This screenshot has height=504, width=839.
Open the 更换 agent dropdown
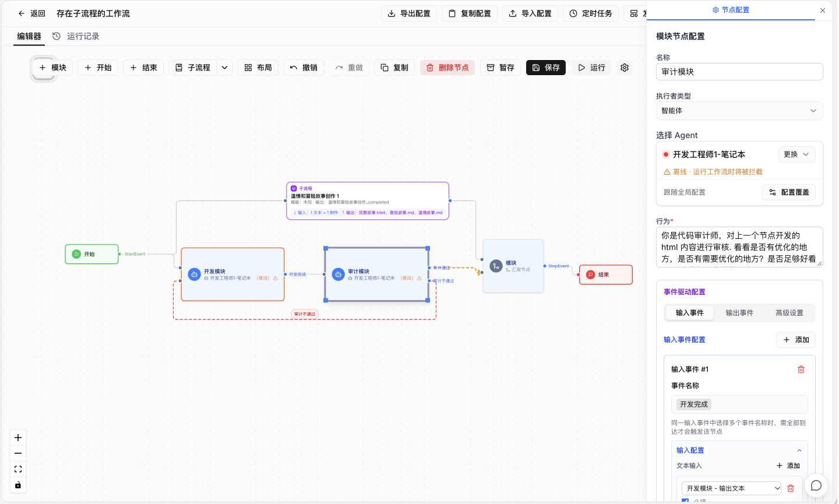pyautogui.click(x=796, y=154)
